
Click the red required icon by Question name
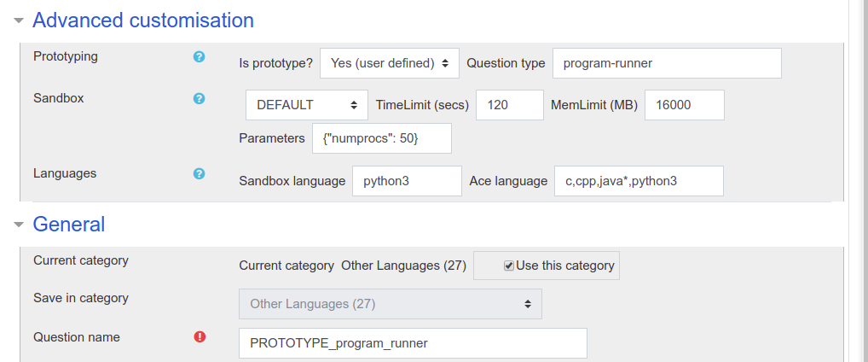(x=200, y=336)
